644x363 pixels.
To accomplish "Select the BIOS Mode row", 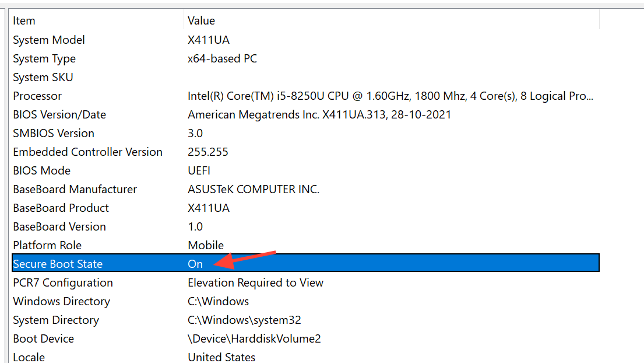I will (42, 170).
